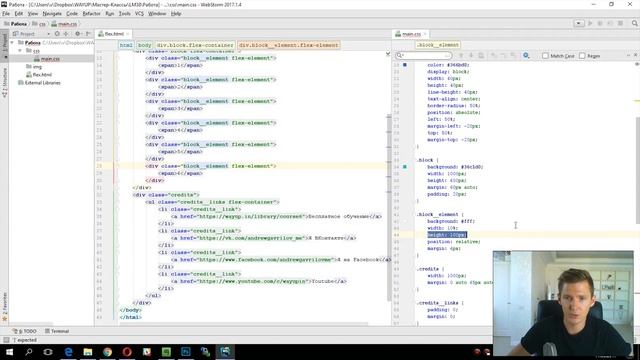Image resolution: width=640 pixels, height=360 pixels.
Task: Open the Run menu
Action: [x=110, y=13]
